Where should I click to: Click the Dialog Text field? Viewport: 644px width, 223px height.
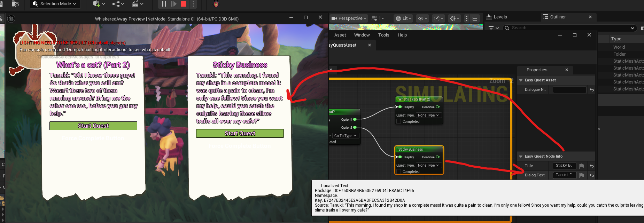pos(564,175)
